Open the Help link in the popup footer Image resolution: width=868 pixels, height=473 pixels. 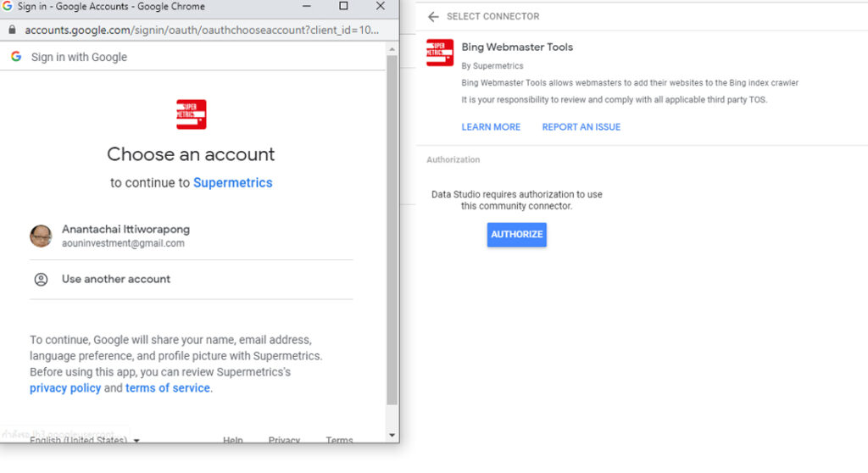(232, 440)
